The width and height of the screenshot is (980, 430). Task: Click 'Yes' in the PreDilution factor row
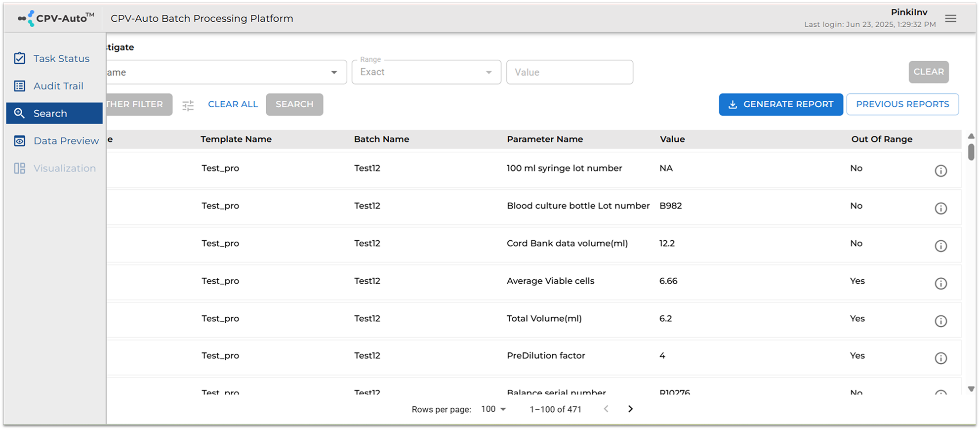click(x=857, y=355)
